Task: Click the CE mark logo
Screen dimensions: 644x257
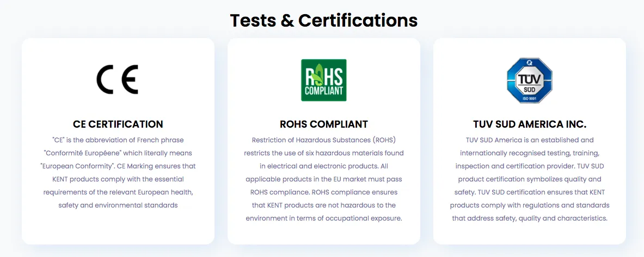Action: (118, 79)
